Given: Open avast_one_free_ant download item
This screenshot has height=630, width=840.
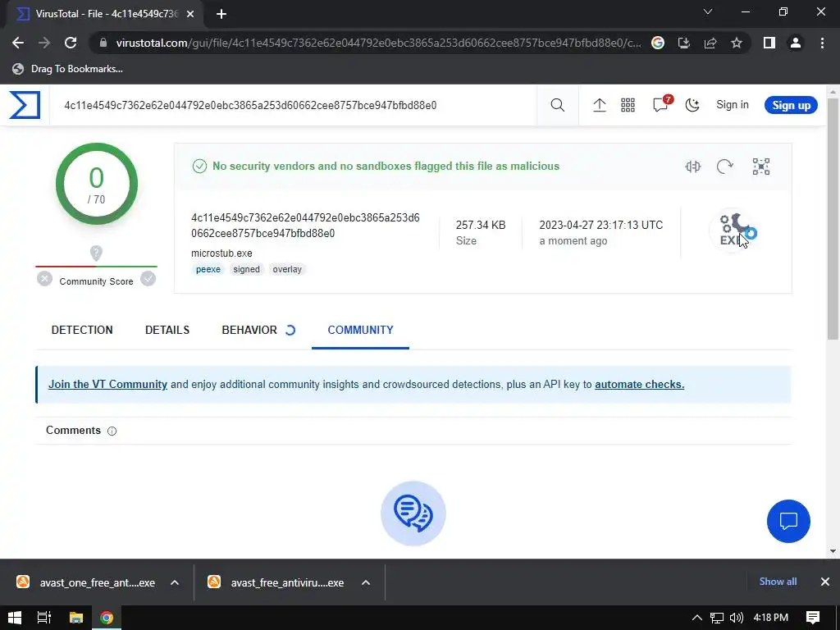Looking at the screenshot, I should tap(87, 582).
